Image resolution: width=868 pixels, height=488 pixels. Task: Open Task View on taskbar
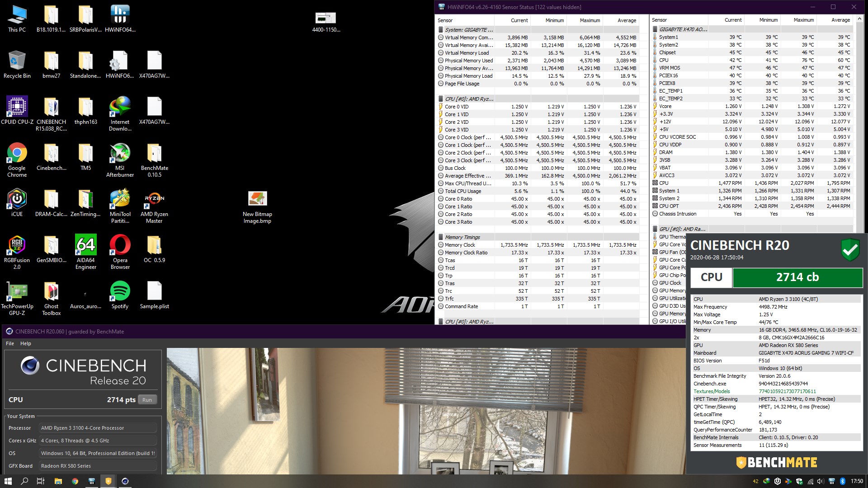point(41,481)
